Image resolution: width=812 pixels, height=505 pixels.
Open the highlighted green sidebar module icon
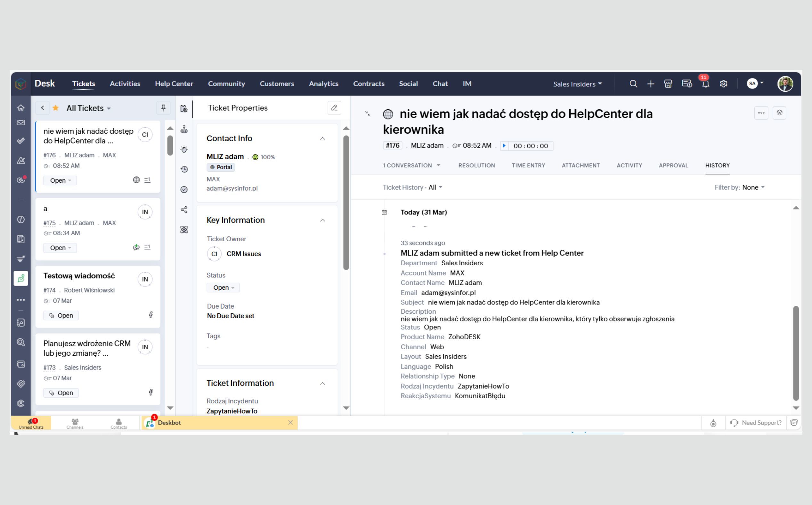21,278
